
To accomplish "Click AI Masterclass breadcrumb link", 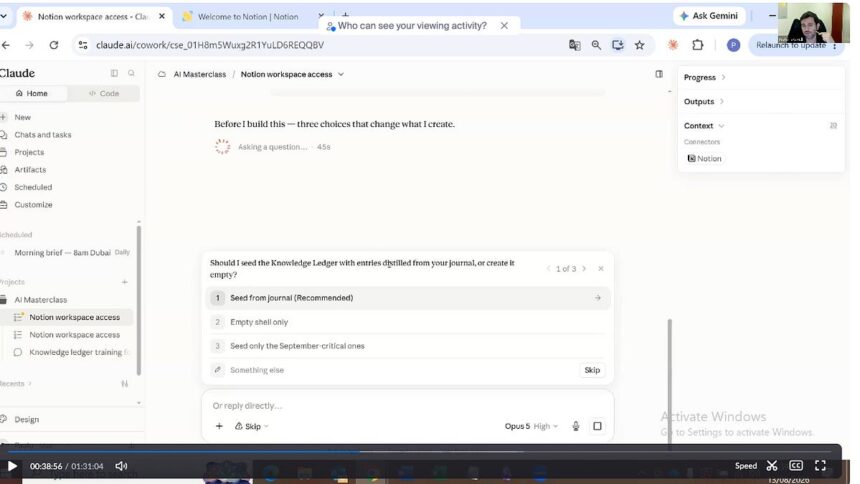I will [200, 74].
